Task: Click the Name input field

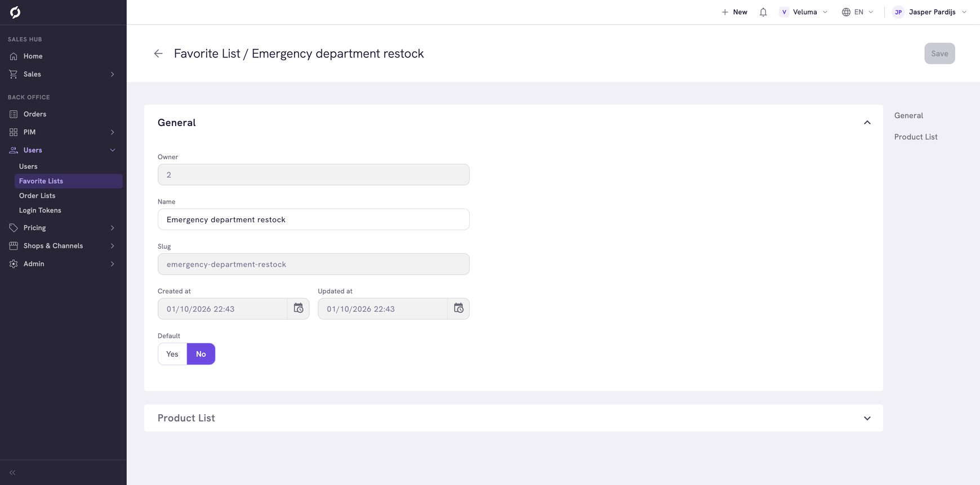Action: (x=314, y=219)
